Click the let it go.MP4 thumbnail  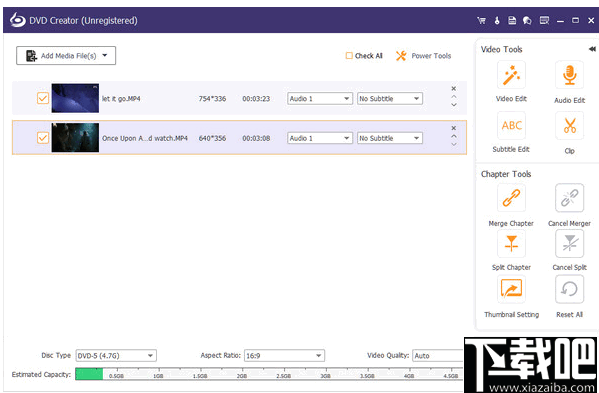[x=75, y=98]
